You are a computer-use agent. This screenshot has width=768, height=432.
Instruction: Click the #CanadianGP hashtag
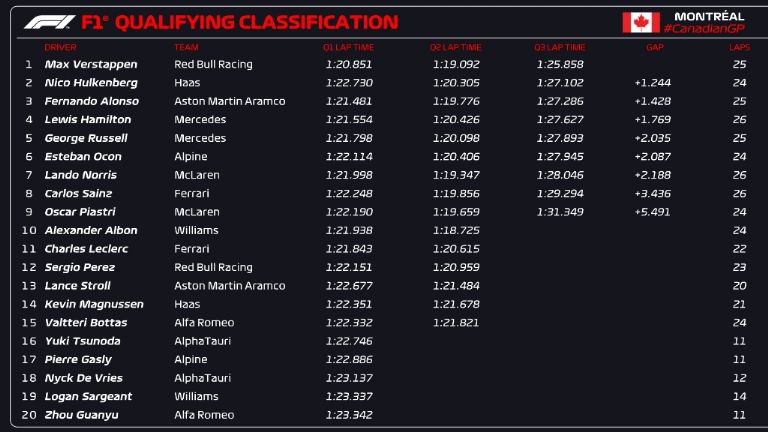709,29
